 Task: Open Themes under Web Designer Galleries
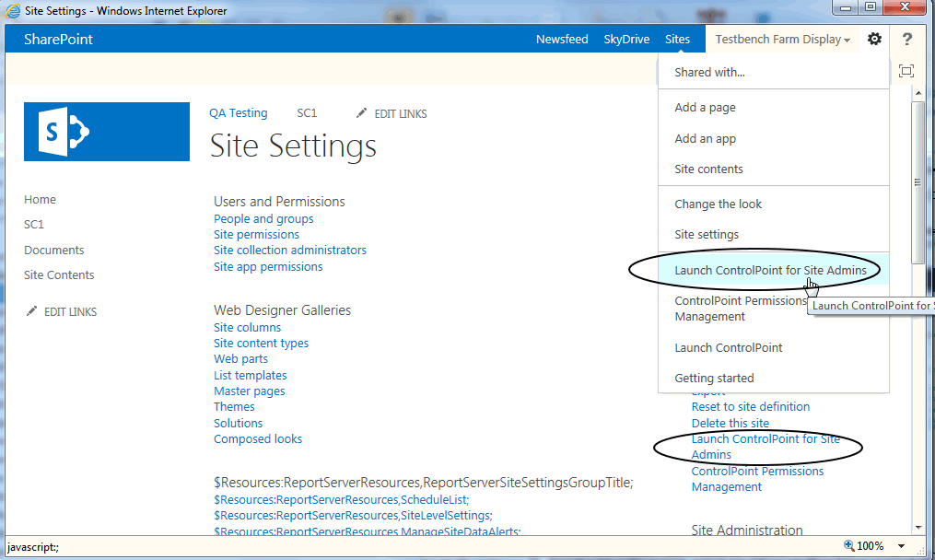[x=234, y=406]
